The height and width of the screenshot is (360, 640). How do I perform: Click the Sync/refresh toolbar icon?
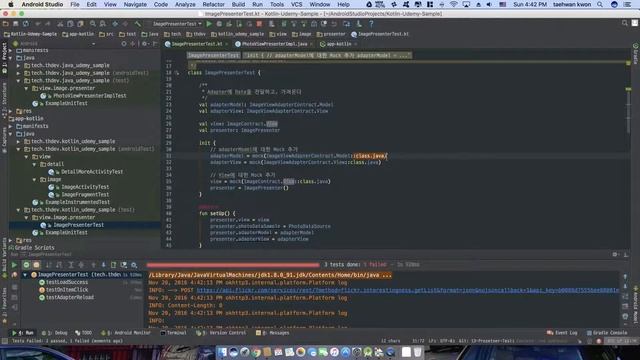(x=26, y=24)
